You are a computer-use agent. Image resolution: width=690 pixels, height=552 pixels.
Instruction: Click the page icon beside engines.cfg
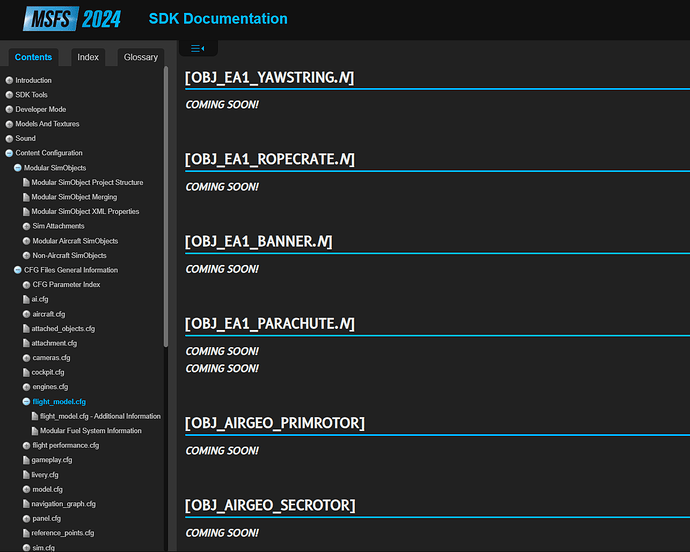point(25,386)
